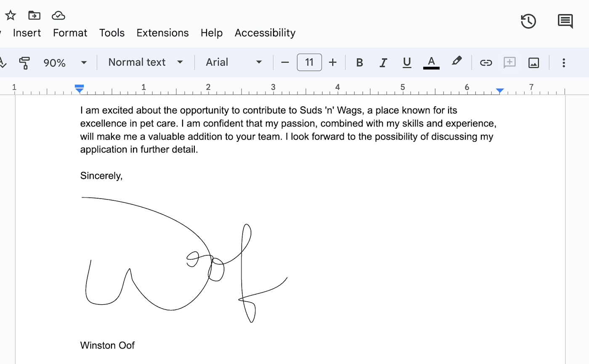The width and height of the screenshot is (589, 364).
Task: Open version history clock icon
Action: click(x=528, y=21)
